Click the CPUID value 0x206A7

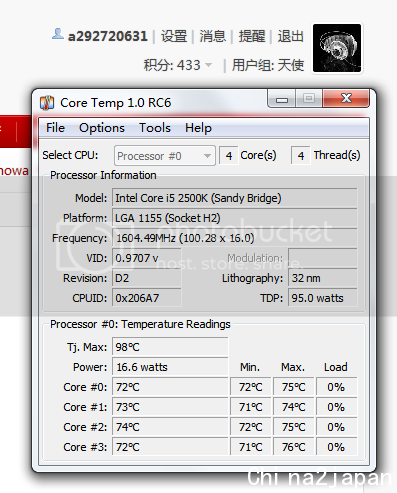click(x=147, y=298)
